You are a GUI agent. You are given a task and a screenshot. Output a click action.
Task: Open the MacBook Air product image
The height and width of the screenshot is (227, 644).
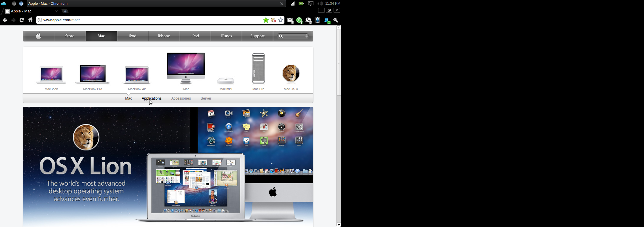coord(137,75)
